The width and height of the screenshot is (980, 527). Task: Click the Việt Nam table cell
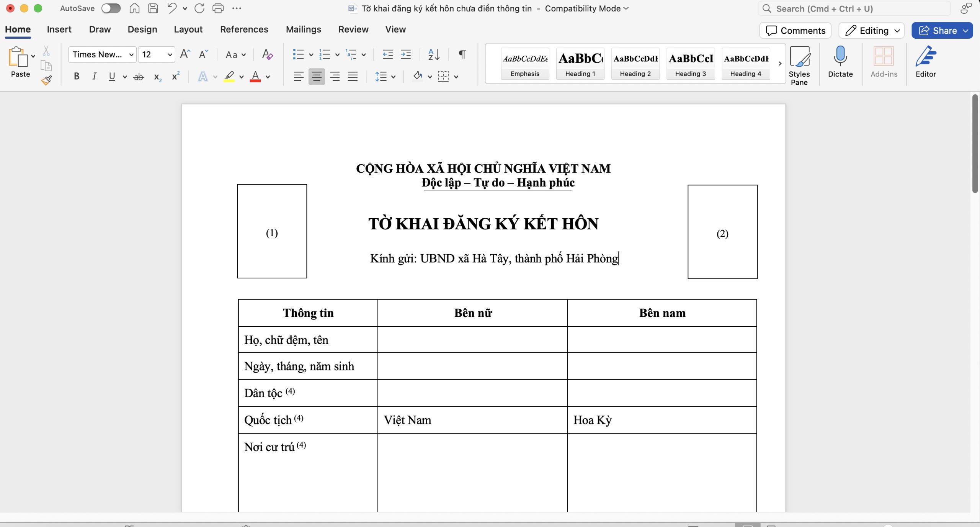pos(472,420)
